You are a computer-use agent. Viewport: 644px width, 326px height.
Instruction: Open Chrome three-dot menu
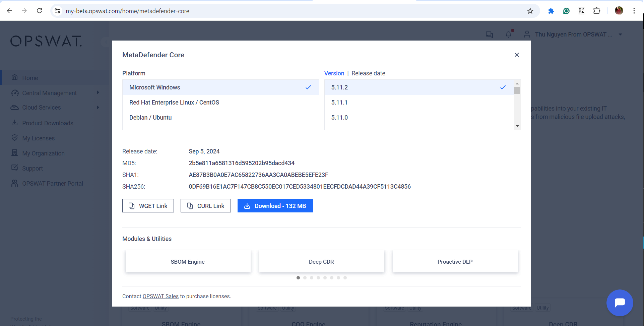tap(634, 11)
